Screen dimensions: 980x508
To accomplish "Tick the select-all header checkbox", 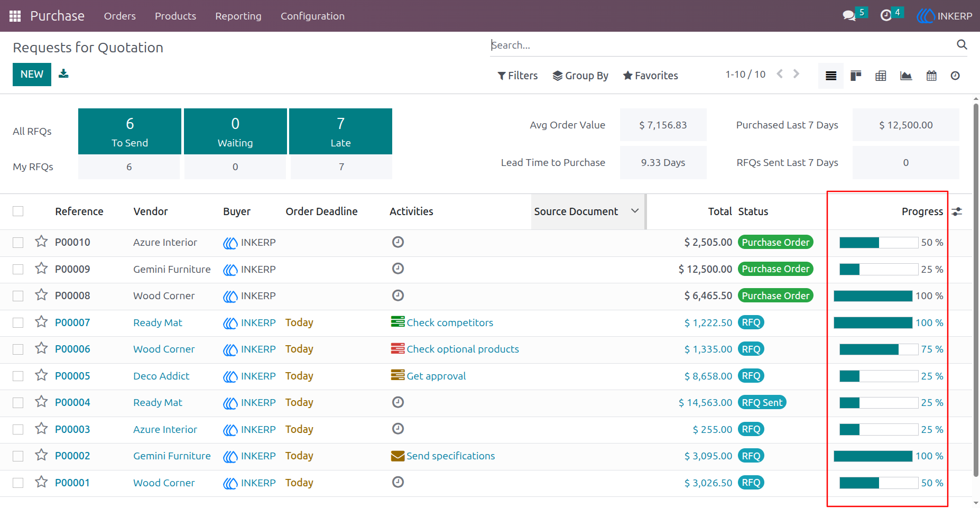I will (x=18, y=211).
